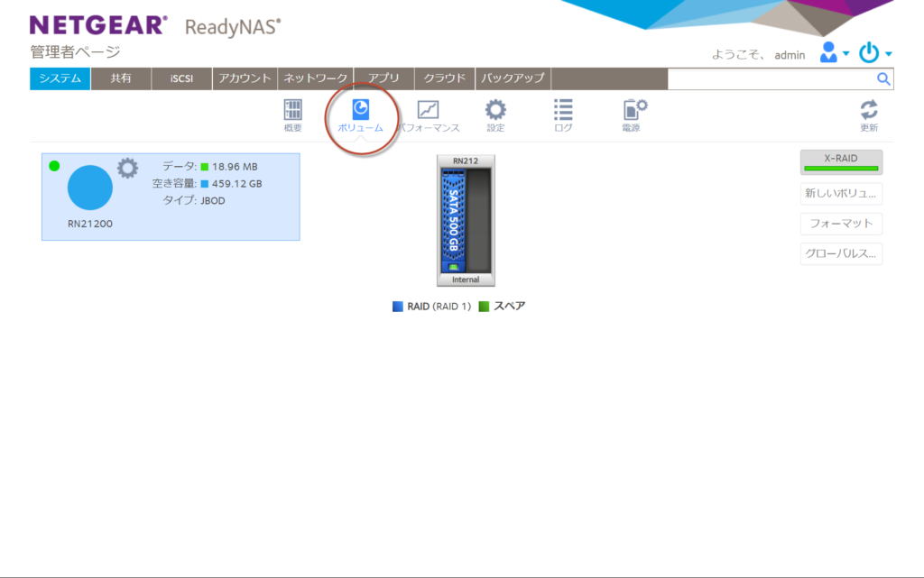The height and width of the screenshot is (578, 924).
Task: Click the admin user profile icon
Action: pyautogui.click(x=827, y=54)
